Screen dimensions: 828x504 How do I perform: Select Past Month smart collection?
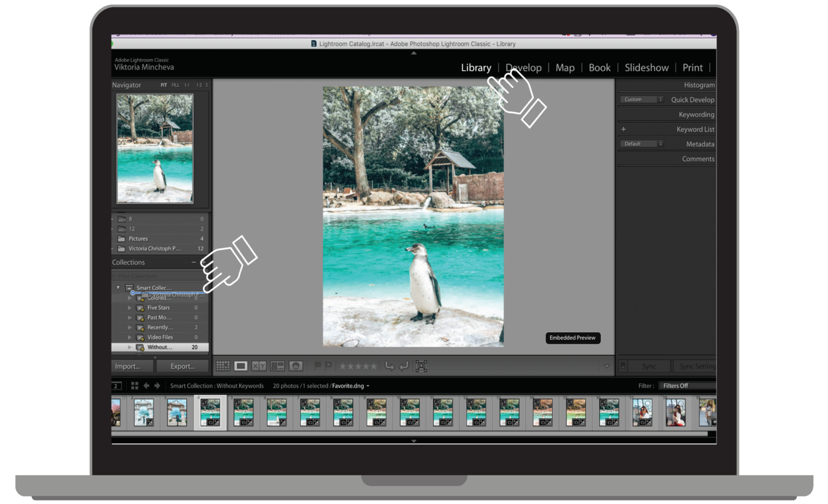click(x=160, y=318)
